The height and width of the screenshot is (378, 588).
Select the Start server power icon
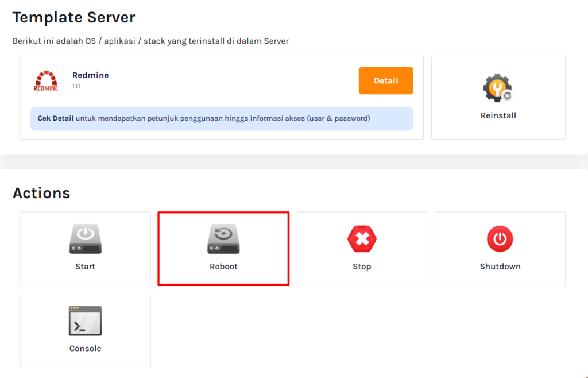click(85, 238)
